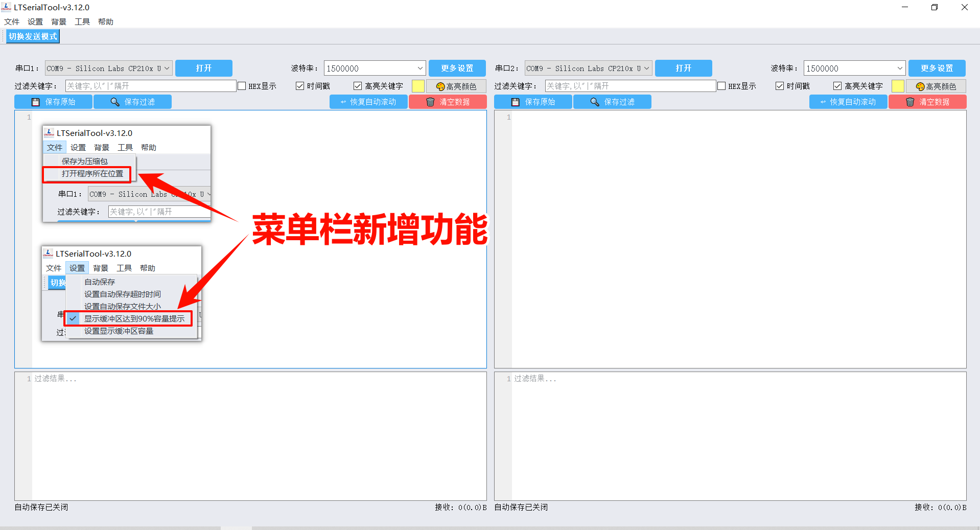Click the port 2 highlight color palette icon
The height and width of the screenshot is (530, 980).
click(x=920, y=86)
